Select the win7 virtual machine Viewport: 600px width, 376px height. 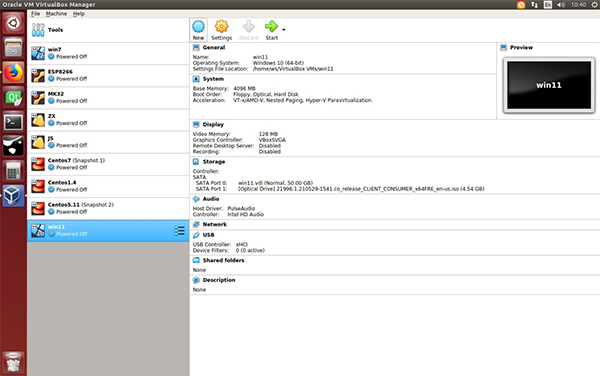pos(108,53)
